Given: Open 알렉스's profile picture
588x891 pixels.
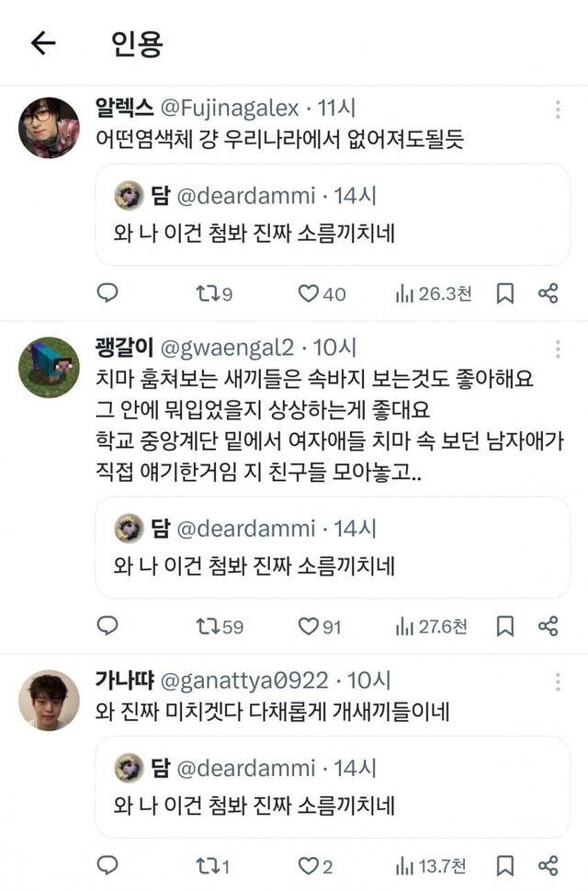Looking at the screenshot, I should pos(49,128).
